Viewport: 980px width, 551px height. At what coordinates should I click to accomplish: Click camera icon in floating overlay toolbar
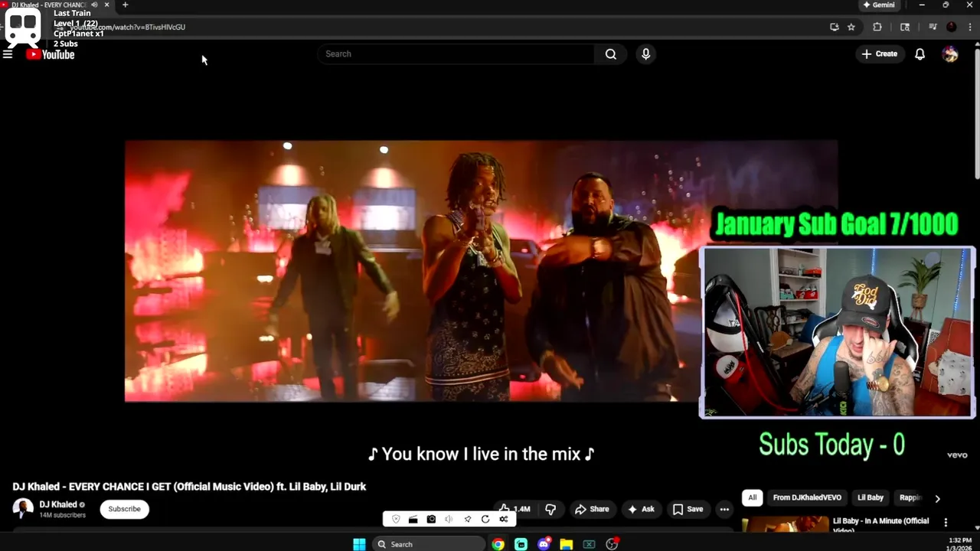coord(431,519)
